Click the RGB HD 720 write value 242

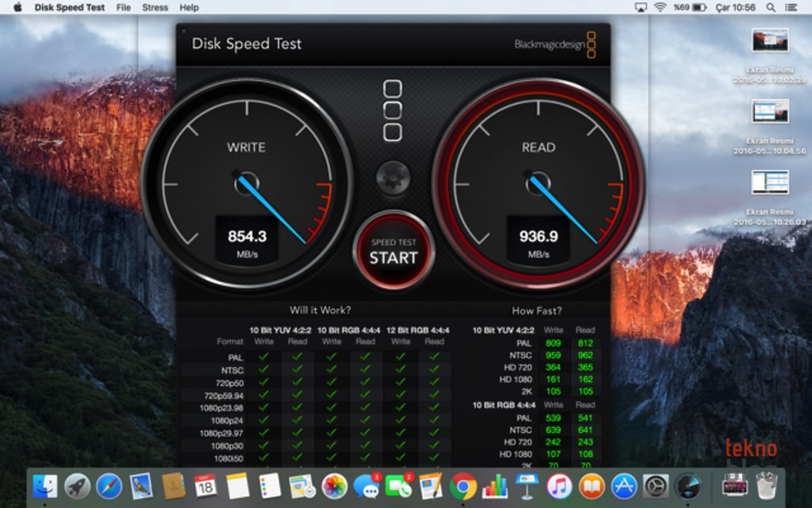[553, 442]
